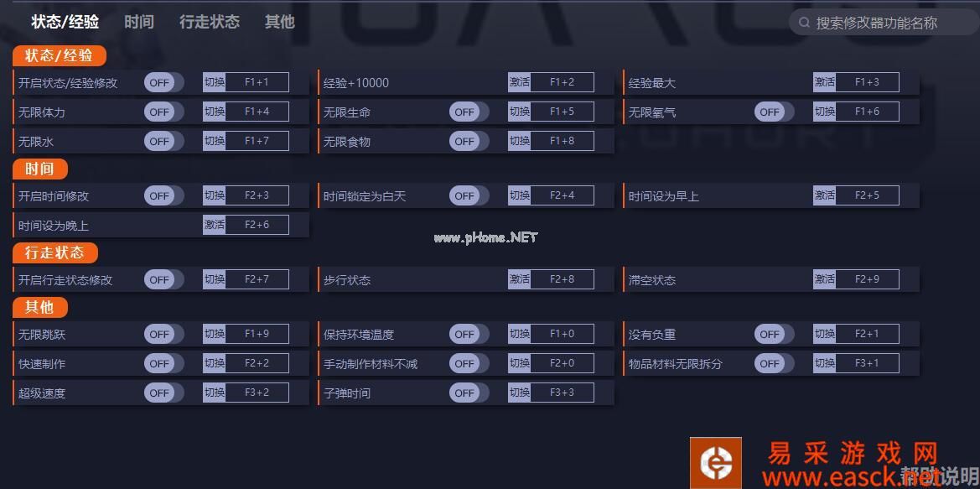This screenshot has height=489, width=980.
Task: Activate 经验最大 with 激活 button
Action: 824,82
